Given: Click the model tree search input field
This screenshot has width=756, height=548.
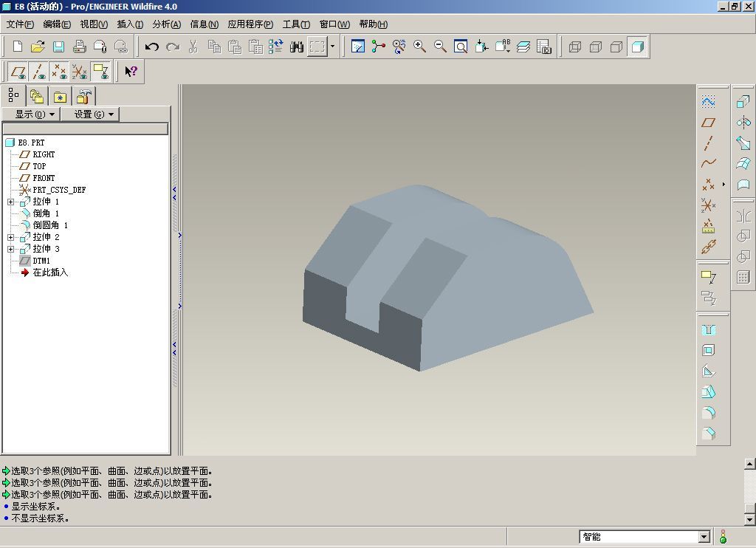Looking at the screenshot, I should (86, 129).
